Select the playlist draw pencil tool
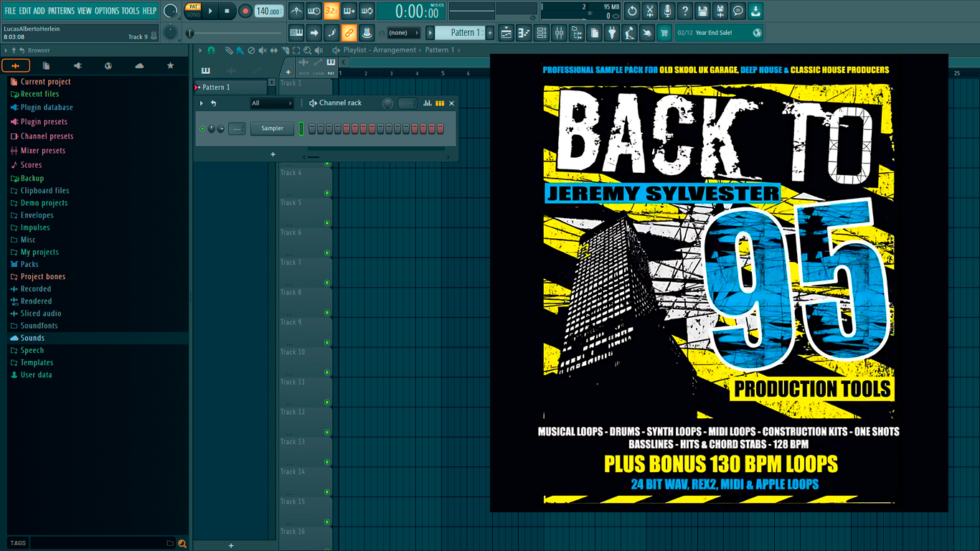The height and width of the screenshot is (551, 980). pos(229,50)
